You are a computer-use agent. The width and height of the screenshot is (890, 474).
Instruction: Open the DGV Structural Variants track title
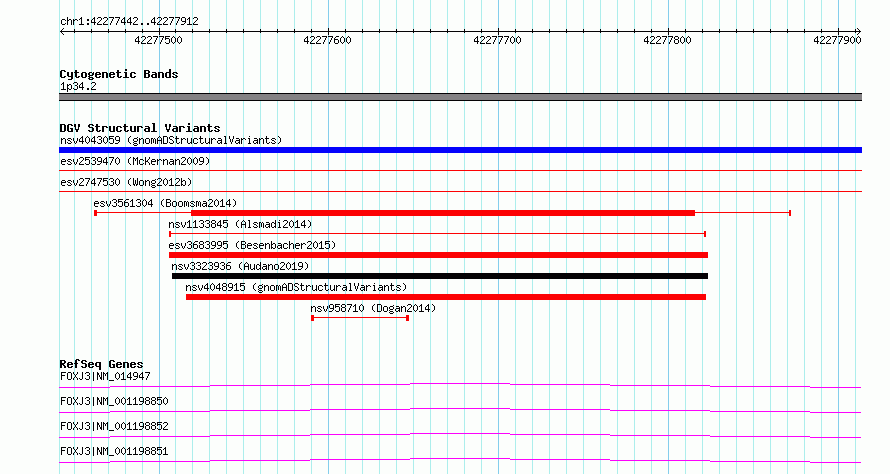click(140, 128)
